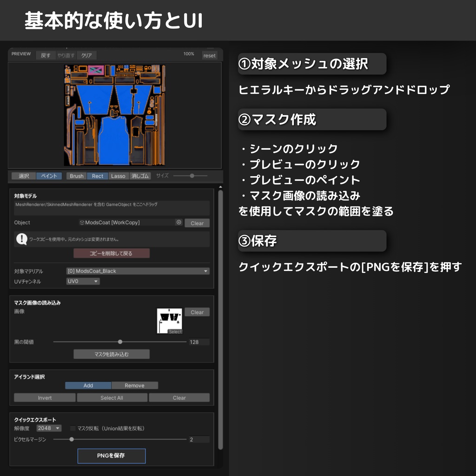
Task: Undo with the 戻す button
Action: [x=45, y=55]
